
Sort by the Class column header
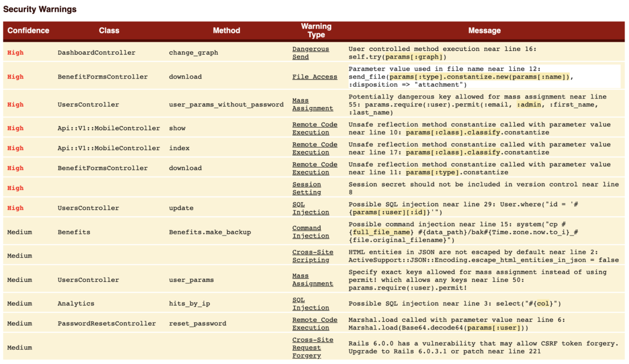(109, 30)
